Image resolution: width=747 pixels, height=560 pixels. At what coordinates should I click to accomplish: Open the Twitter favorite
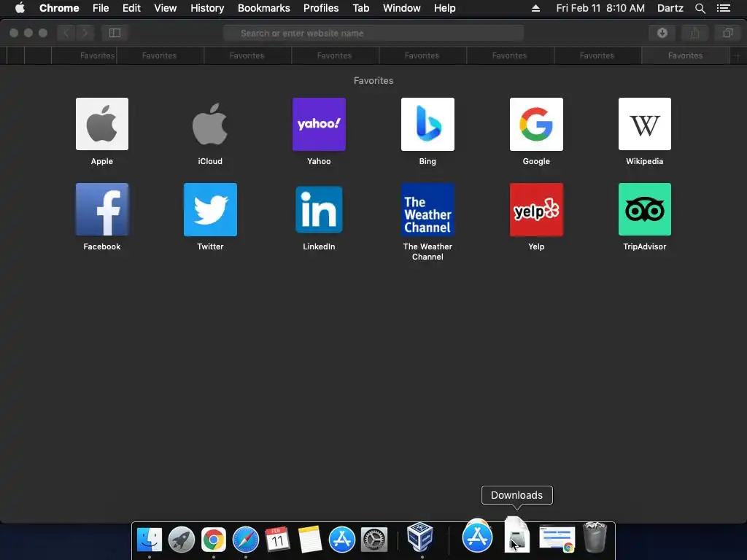(x=210, y=209)
